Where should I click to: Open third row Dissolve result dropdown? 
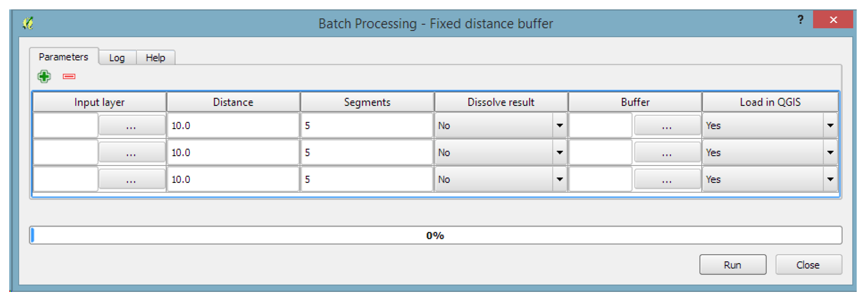[x=559, y=179]
